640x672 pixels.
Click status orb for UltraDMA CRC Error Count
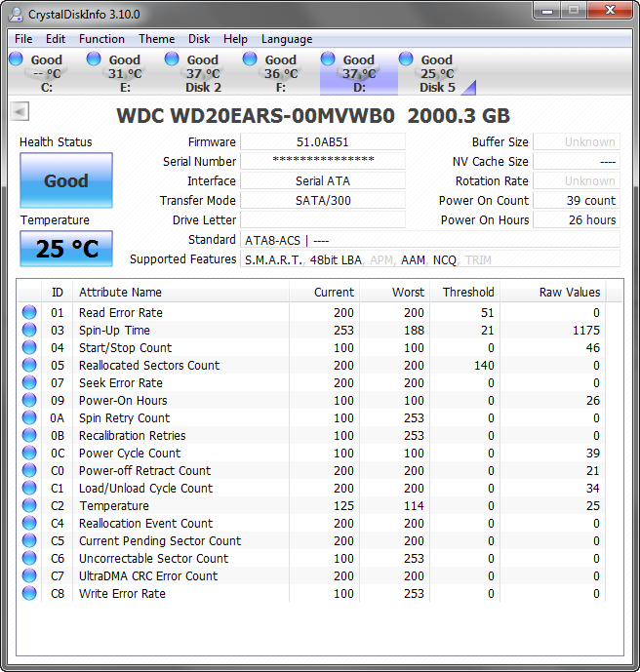pos(29,575)
